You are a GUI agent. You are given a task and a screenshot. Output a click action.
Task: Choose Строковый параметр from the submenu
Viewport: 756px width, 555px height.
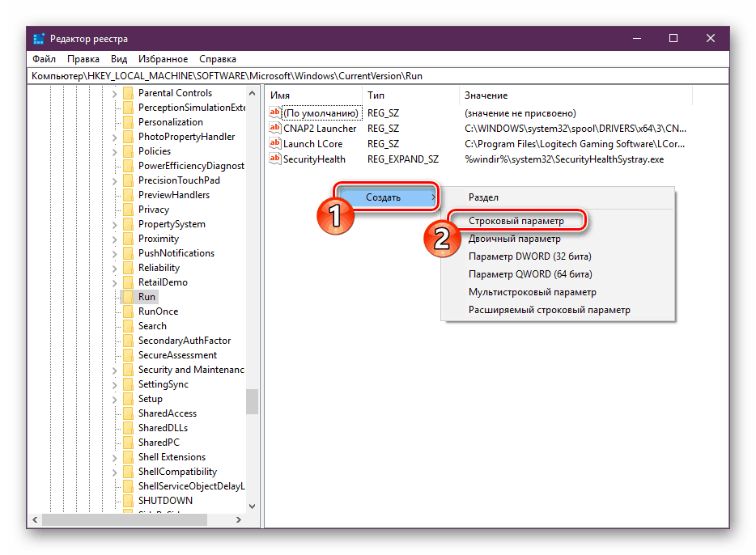pos(516,221)
